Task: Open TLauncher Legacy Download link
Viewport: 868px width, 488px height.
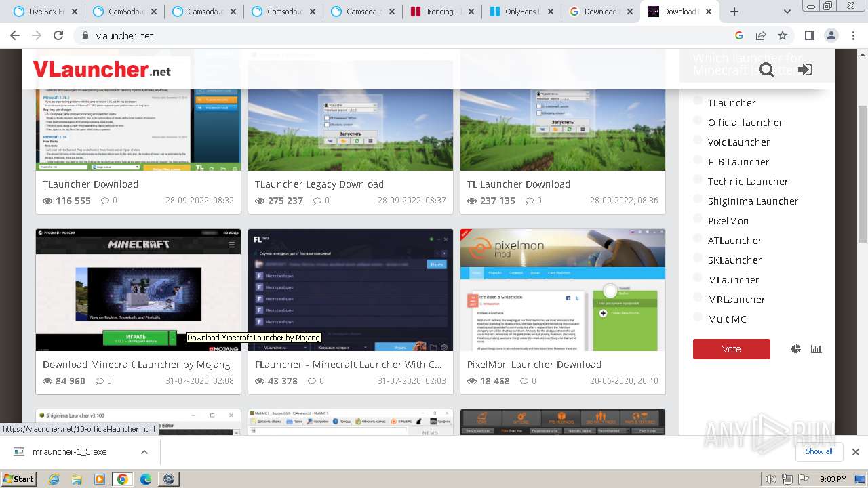Action: [x=319, y=184]
